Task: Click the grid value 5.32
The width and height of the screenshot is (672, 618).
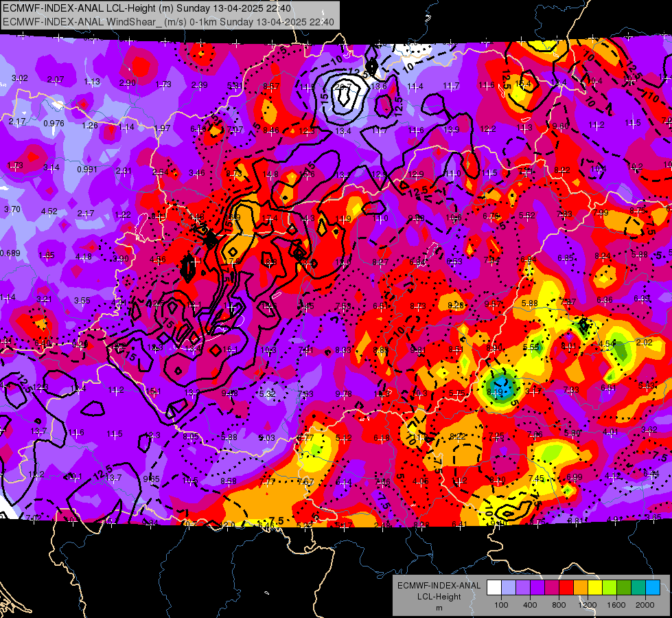Action: pos(268,393)
